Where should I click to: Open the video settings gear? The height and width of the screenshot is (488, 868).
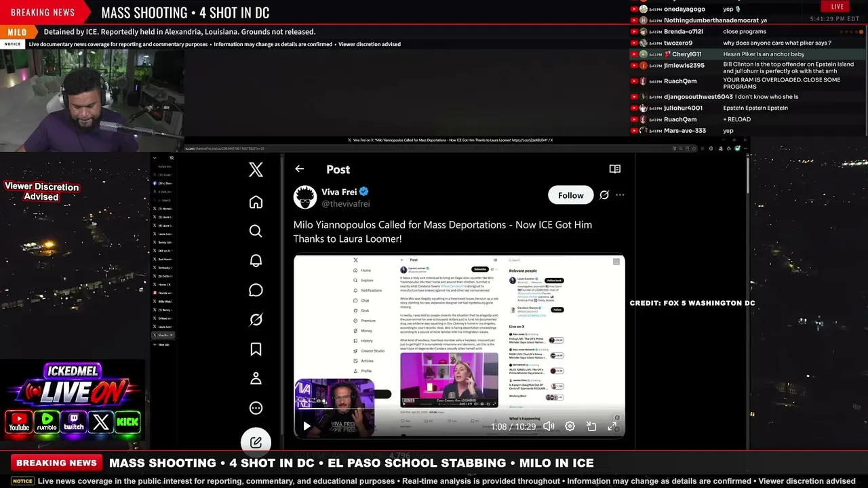click(570, 426)
